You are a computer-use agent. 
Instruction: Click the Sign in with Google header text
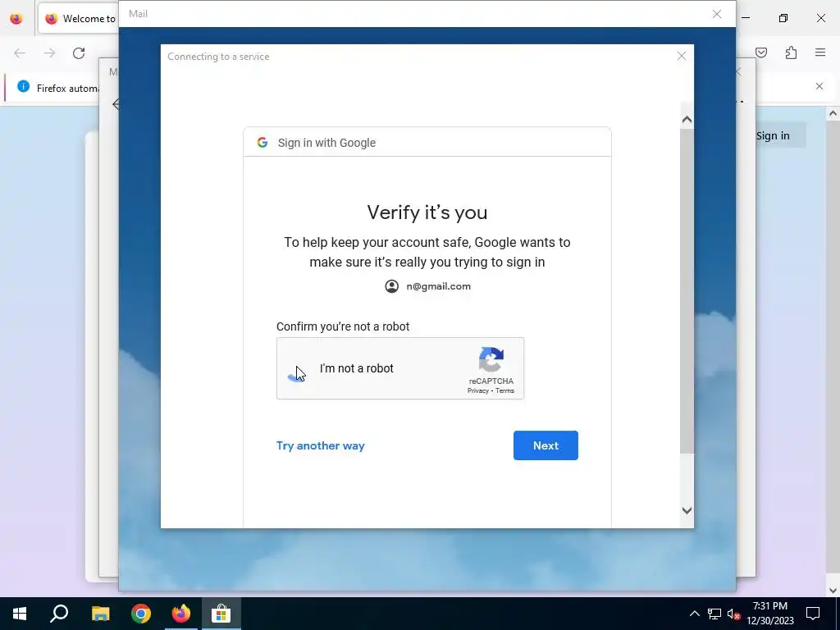pos(326,143)
